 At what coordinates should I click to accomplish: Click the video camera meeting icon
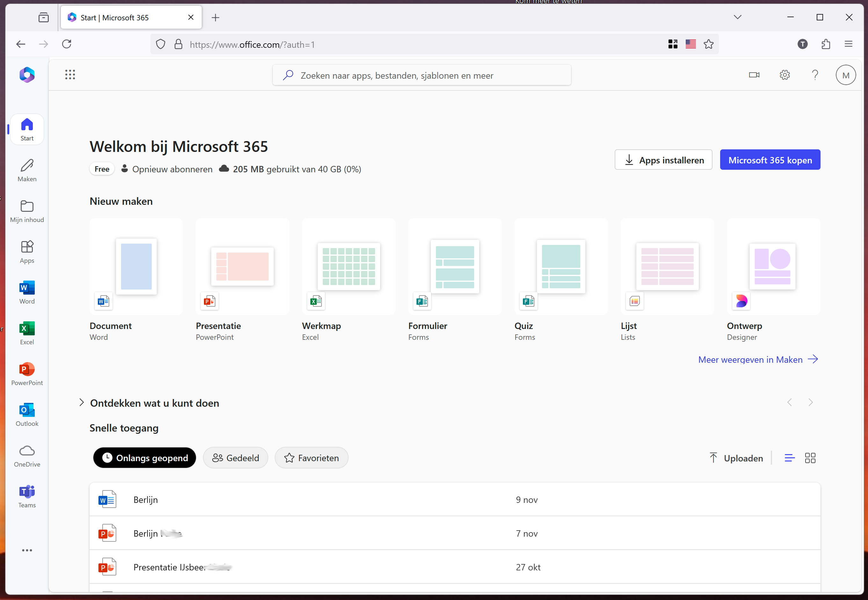pos(754,75)
